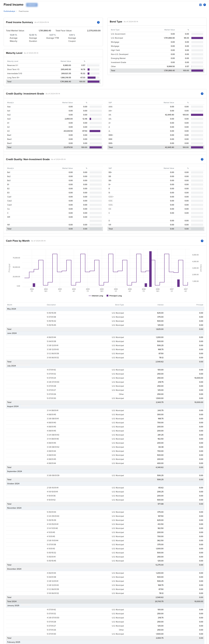This screenshot has height=644, width=209.
Task: Click market value 1,751,866.90 in Bond Type
Action: point(169,38)
